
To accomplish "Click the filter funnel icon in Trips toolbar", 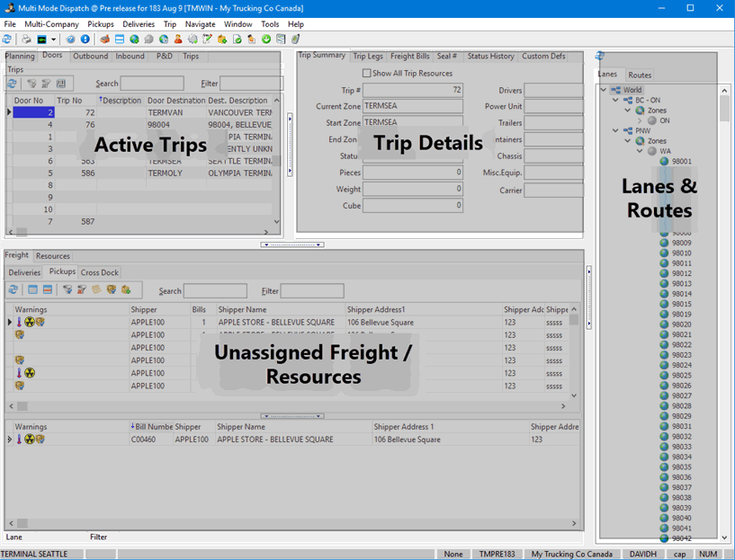I will coord(31,84).
